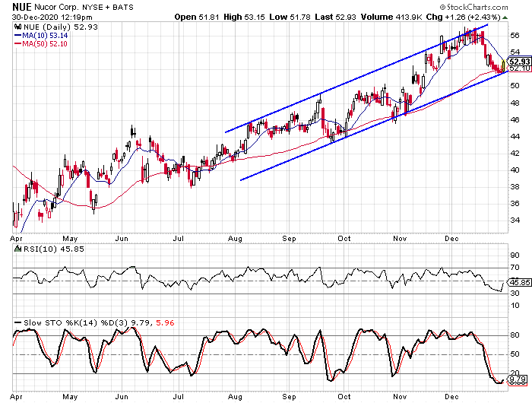Select the MA(50) 52.10 legend entry
This screenshot has width=532, height=403.
pos(45,44)
